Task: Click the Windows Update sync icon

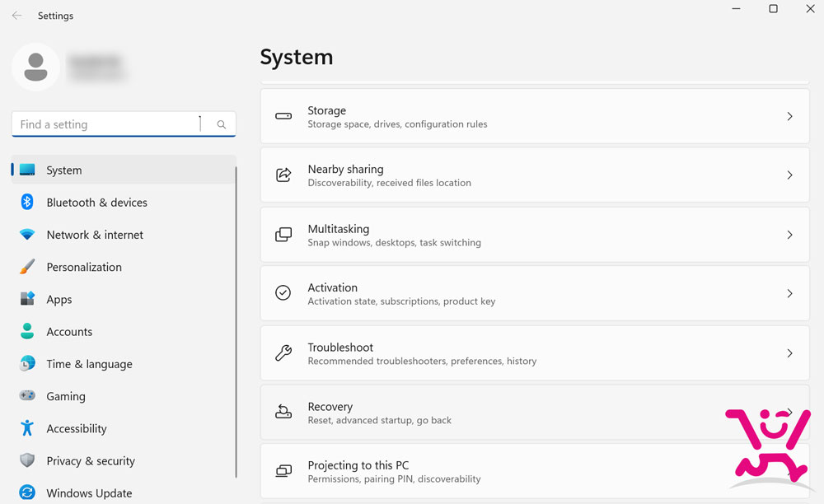Action: 27,492
